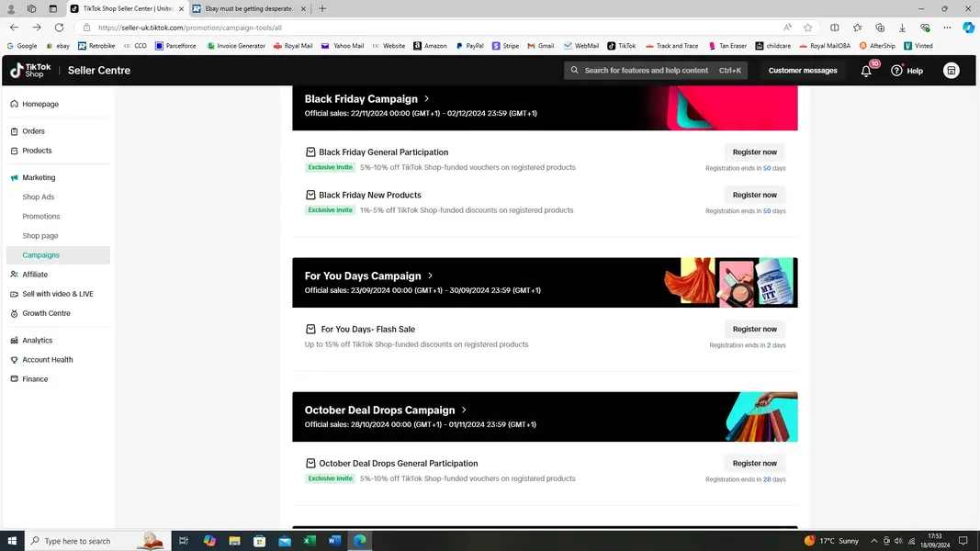
Task: Click the search magnifier icon
Action: tap(574, 70)
